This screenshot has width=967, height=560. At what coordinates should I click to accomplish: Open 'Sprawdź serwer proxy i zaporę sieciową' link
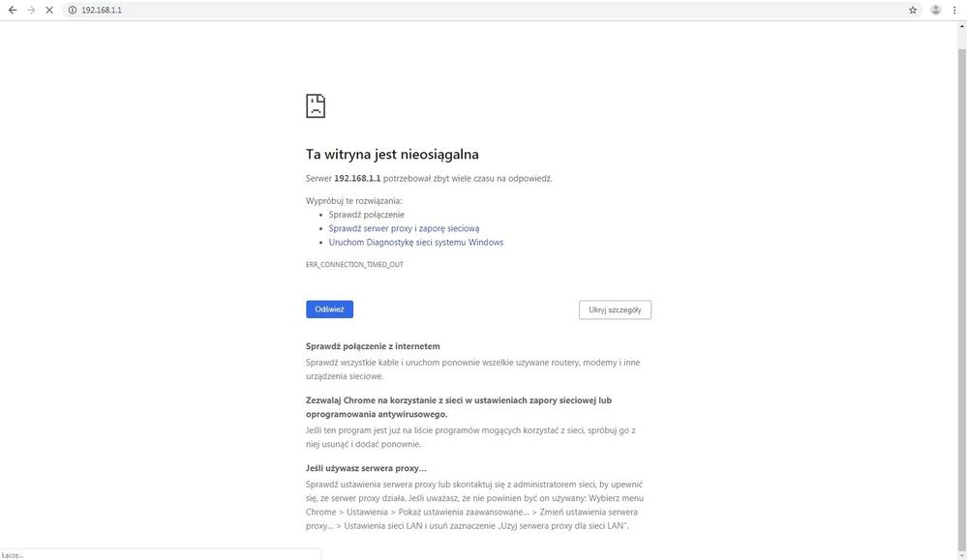(x=404, y=228)
